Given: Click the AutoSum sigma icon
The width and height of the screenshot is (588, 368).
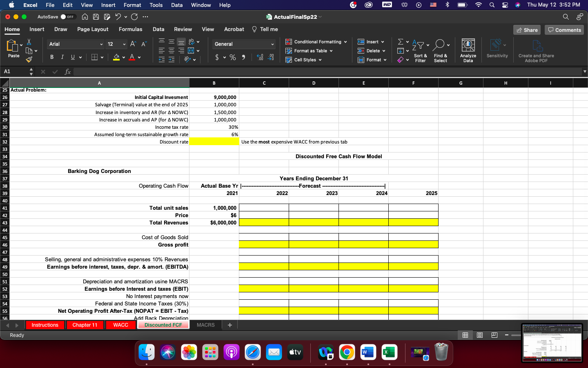Looking at the screenshot, I should [x=401, y=42].
